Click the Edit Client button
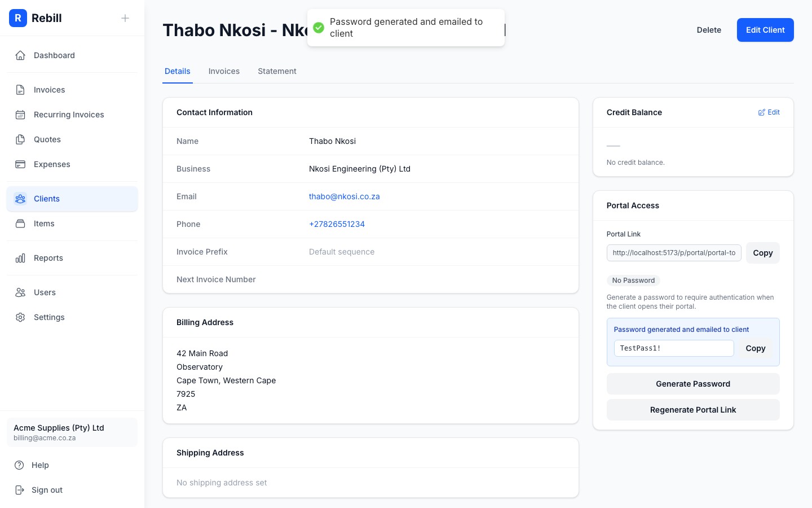The height and width of the screenshot is (508, 812). click(765, 30)
